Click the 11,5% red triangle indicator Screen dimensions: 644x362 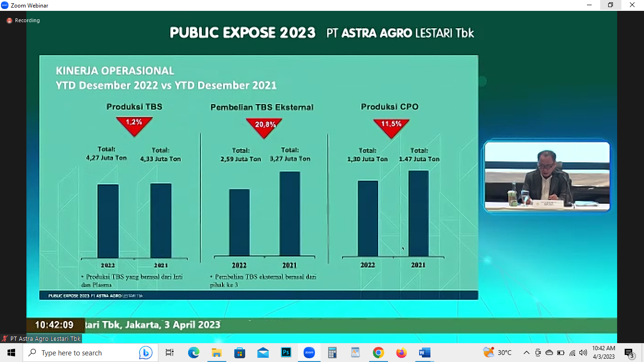click(391, 128)
